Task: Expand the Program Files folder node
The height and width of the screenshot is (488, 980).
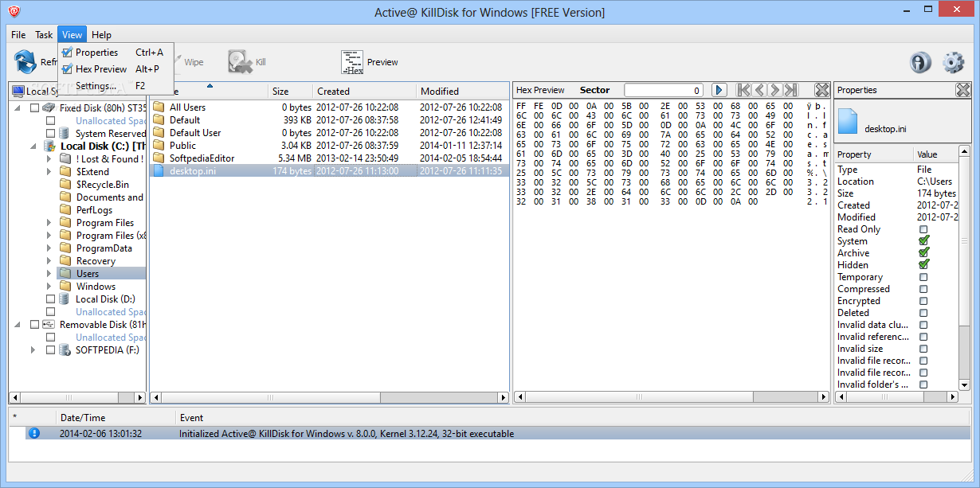Action: pos(49,222)
